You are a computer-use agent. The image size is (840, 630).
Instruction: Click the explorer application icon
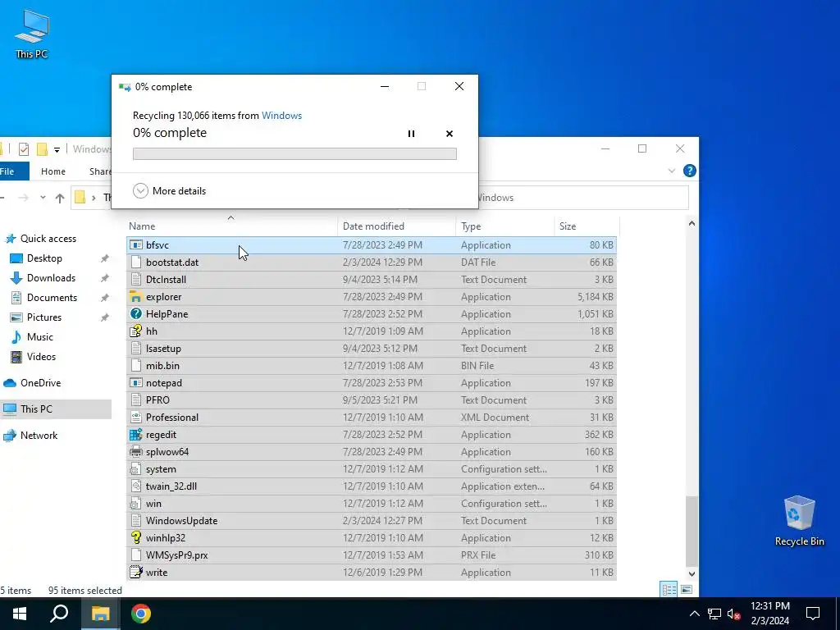[x=136, y=297]
